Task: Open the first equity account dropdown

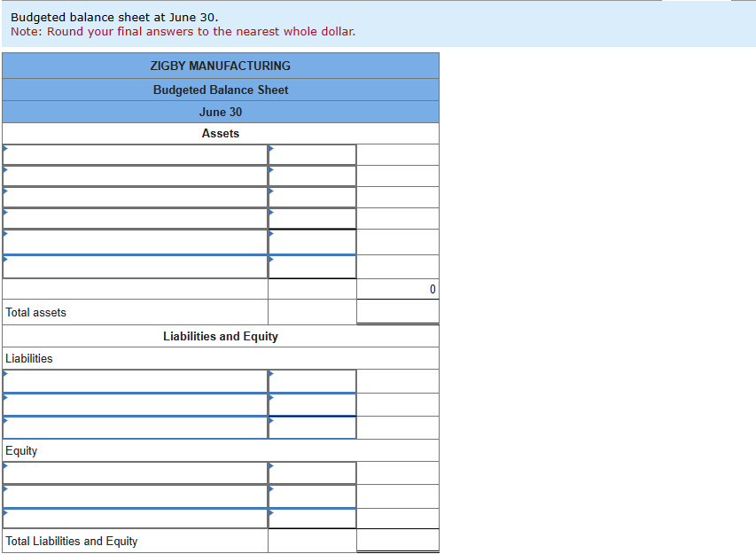Action: pos(135,472)
